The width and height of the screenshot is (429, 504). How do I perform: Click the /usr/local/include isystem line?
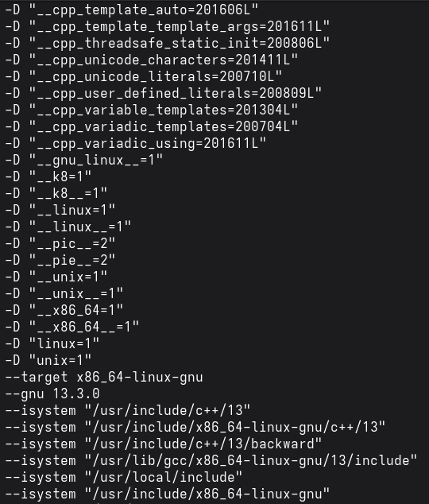(124, 478)
